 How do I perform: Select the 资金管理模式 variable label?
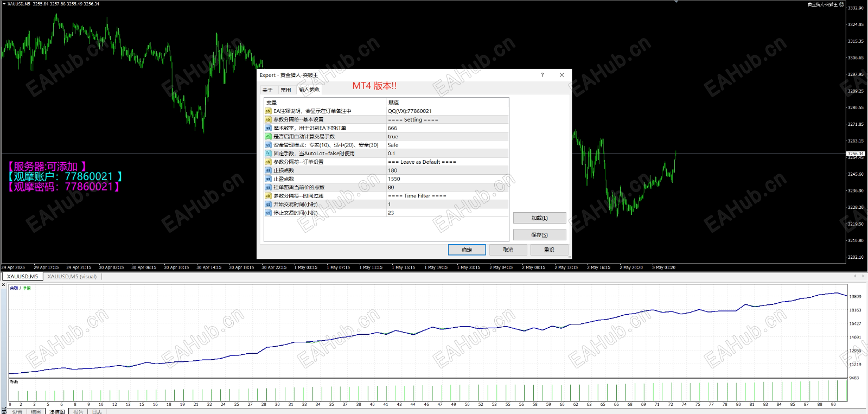[326, 145]
